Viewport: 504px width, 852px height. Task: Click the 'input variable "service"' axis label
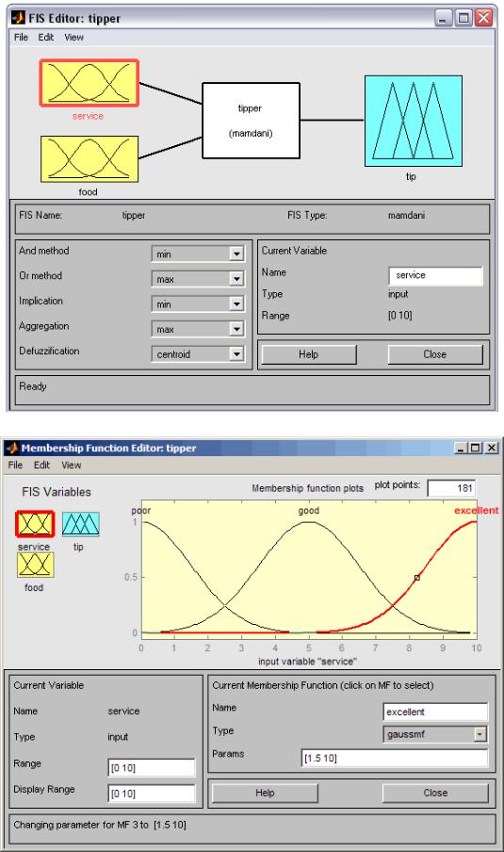tap(307, 662)
